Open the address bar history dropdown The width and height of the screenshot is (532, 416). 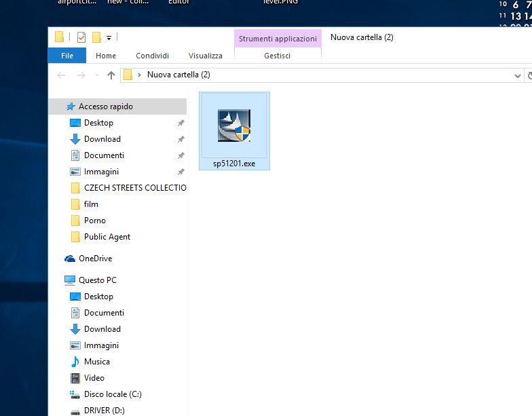(517, 75)
